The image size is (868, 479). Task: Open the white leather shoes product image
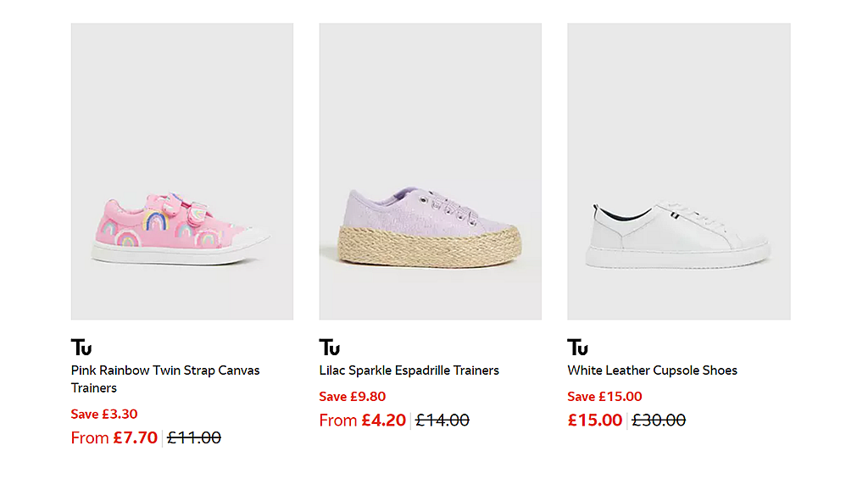(678, 171)
